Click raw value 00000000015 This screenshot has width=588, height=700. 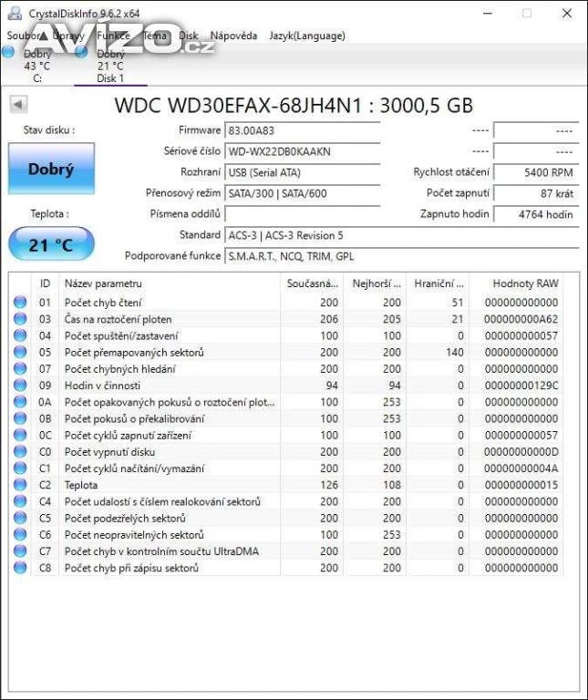tap(521, 485)
